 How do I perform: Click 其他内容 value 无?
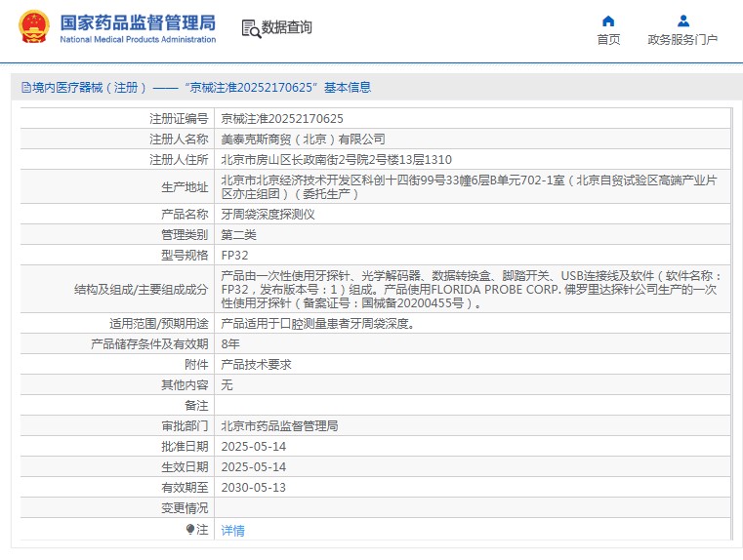227,384
